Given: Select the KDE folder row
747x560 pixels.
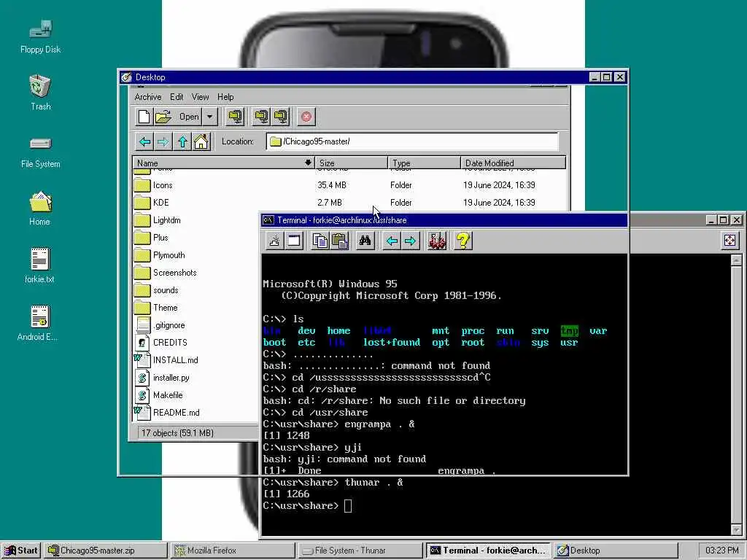Looking at the screenshot, I should pos(349,203).
